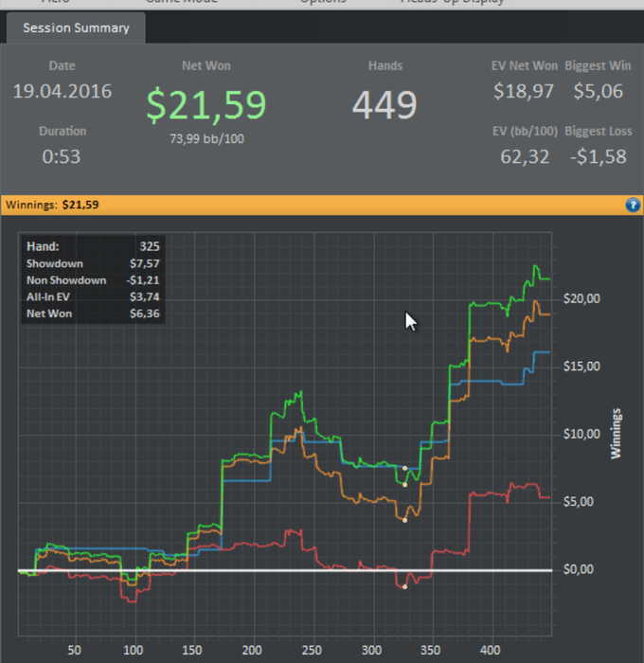Click the red non-showdown line marker at hand 325
Screen dimensions: 644x663
coord(404,587)
